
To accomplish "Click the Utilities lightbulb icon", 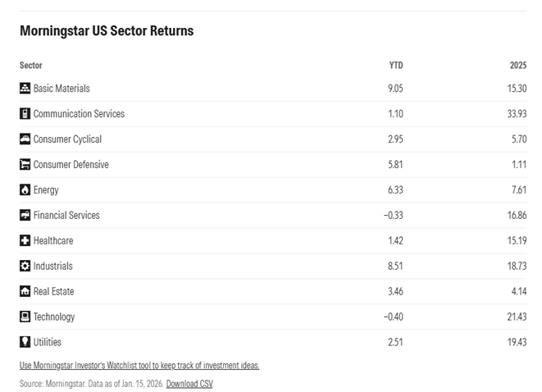I will [x=25, y=342].
